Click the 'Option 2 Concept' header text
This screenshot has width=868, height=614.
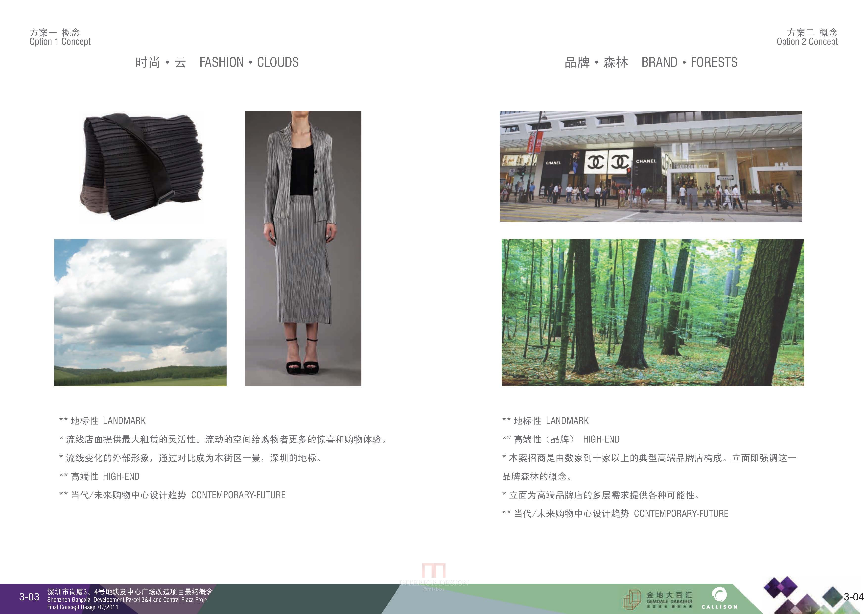pos(807,42)
